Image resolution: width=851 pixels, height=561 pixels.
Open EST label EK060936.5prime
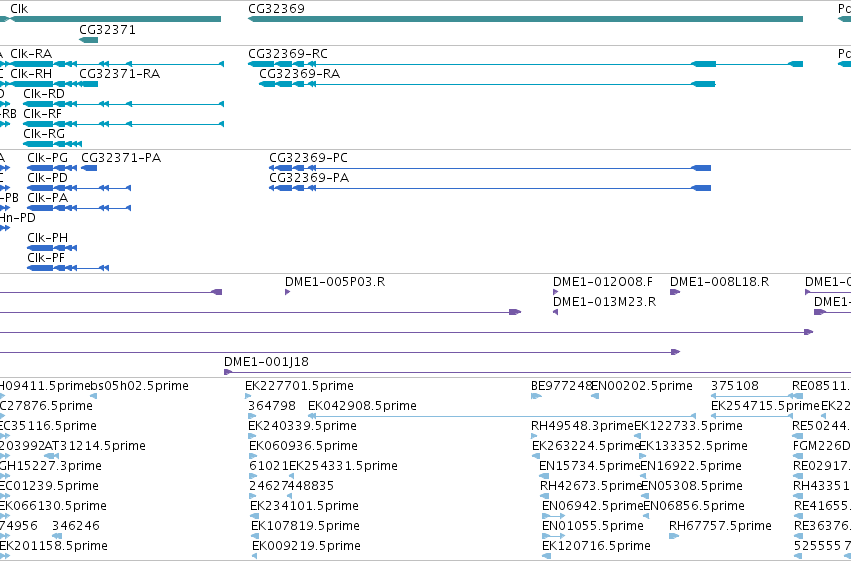point(303,446)
